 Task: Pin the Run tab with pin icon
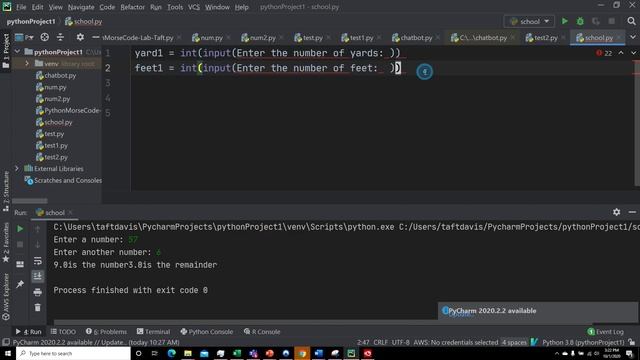[x=20, y=284]
